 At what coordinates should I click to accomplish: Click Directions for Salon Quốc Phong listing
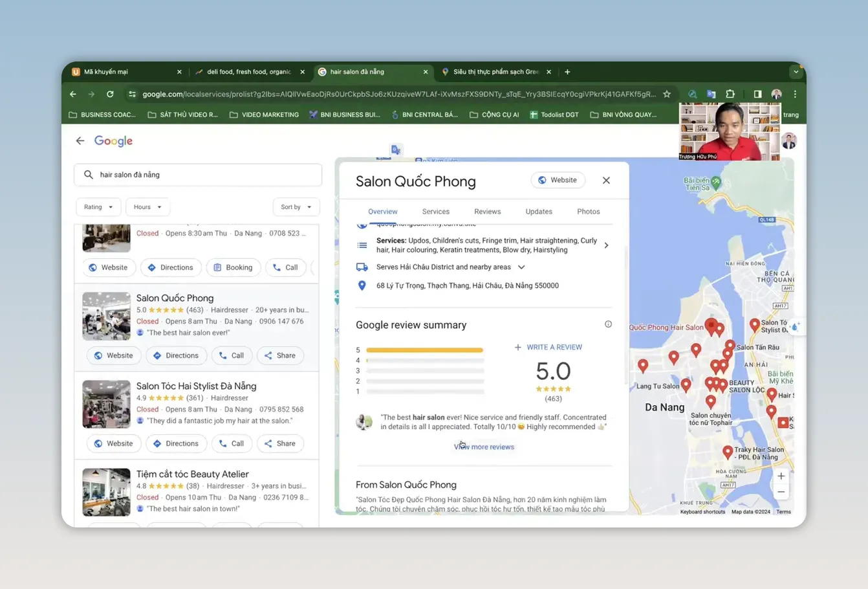tap(175, 355)
